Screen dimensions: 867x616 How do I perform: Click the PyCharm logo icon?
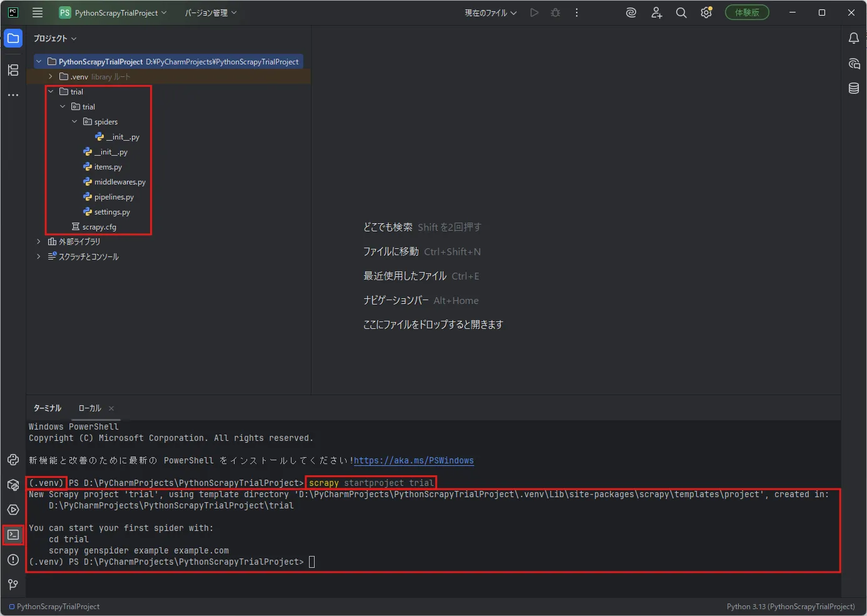tap(13, 13)
